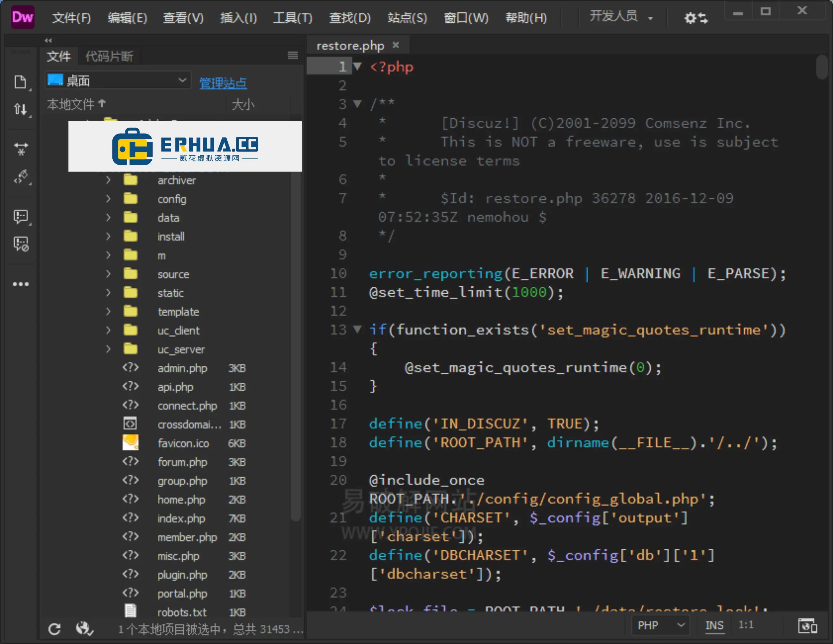The image size is (833, 644).
Task: Click the 管理站点 link
Action: (x=223, y=83)
